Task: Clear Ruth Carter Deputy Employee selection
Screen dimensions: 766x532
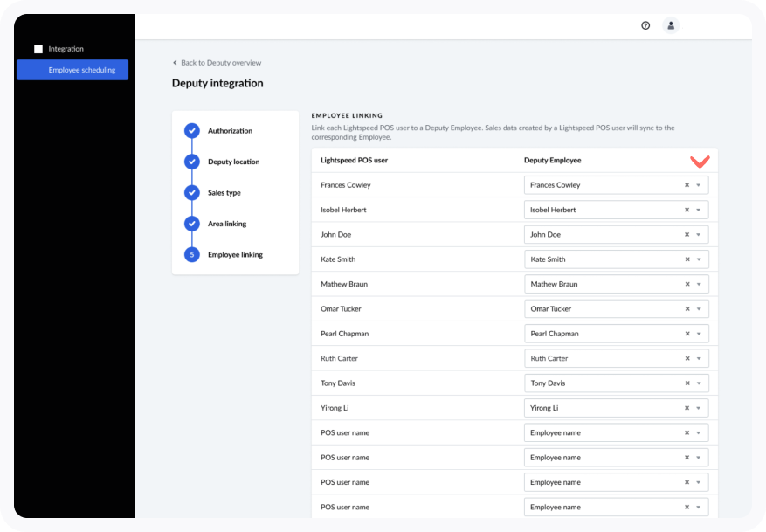Action: click(687, 358)
